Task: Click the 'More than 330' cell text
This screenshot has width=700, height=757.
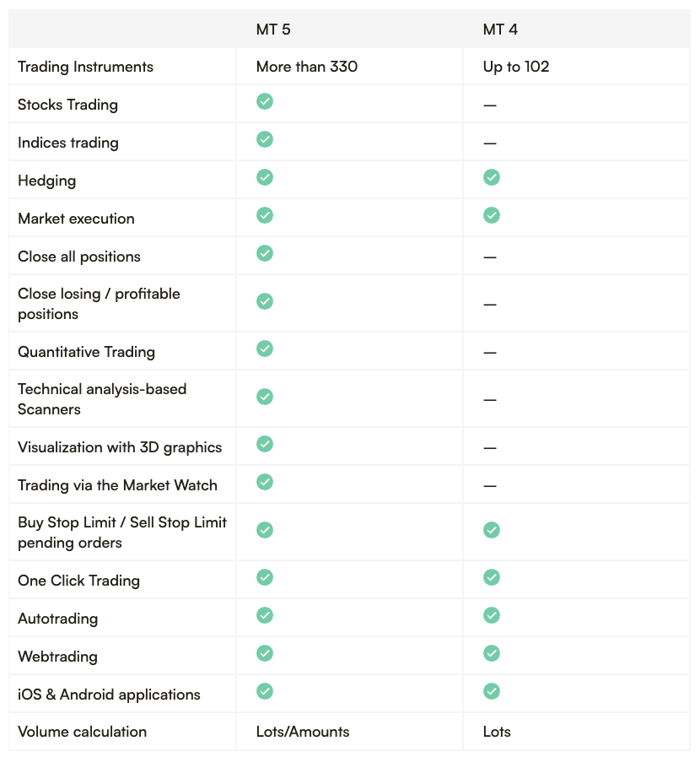Action: point(307,67)
